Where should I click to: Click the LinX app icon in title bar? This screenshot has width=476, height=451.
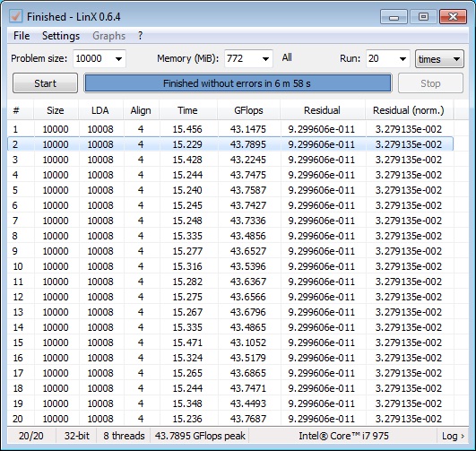[15, 16]
